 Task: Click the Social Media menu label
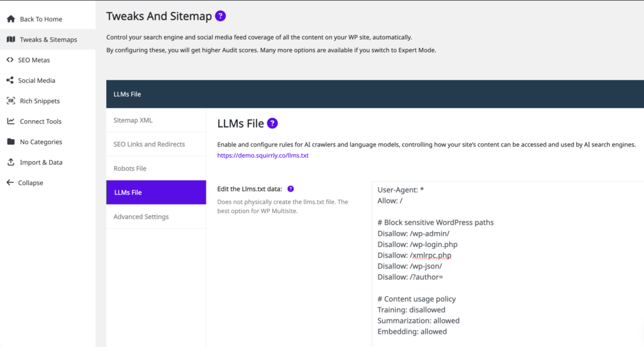point(36,80)
